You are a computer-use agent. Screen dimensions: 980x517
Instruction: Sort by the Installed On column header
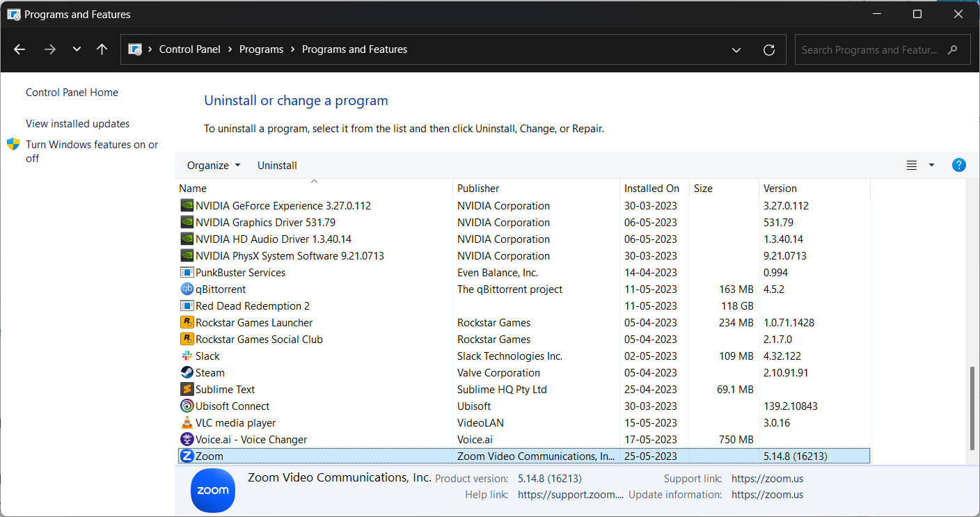click(654, 188)
